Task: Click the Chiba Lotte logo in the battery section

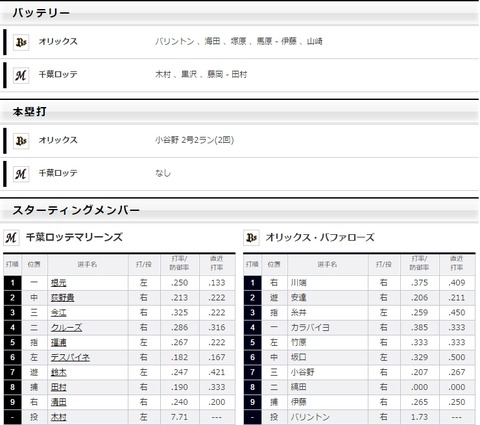Action: [21, 75]
